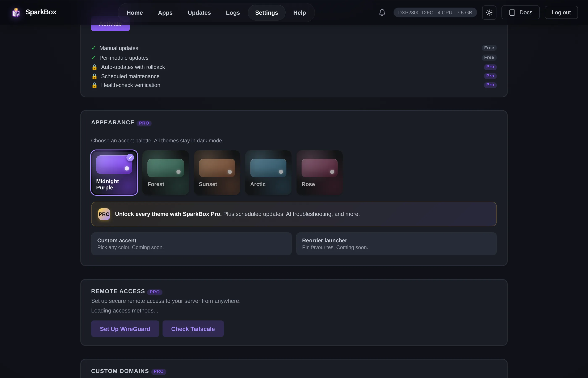588x378 pixels.
Task: Choose the Sunset accent palette
Action: (217, 173)
